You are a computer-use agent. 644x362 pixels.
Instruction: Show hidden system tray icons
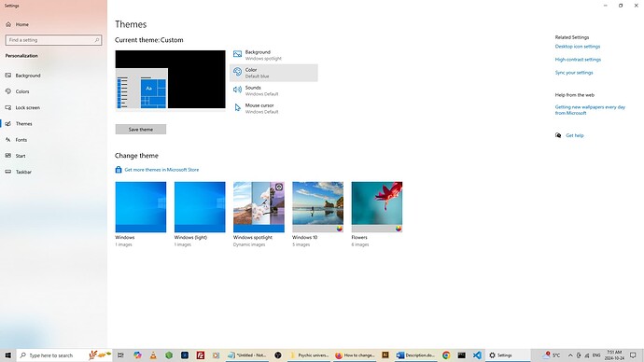570,355
